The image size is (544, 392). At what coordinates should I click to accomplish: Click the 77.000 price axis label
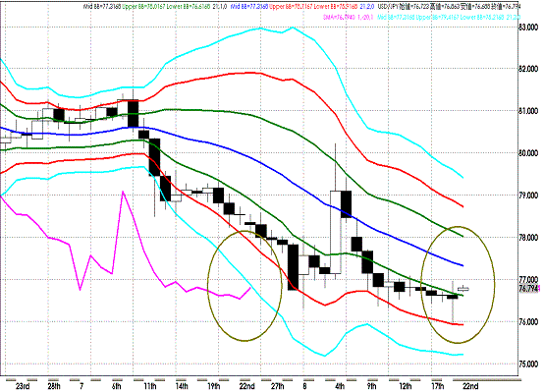pos(528,279)
